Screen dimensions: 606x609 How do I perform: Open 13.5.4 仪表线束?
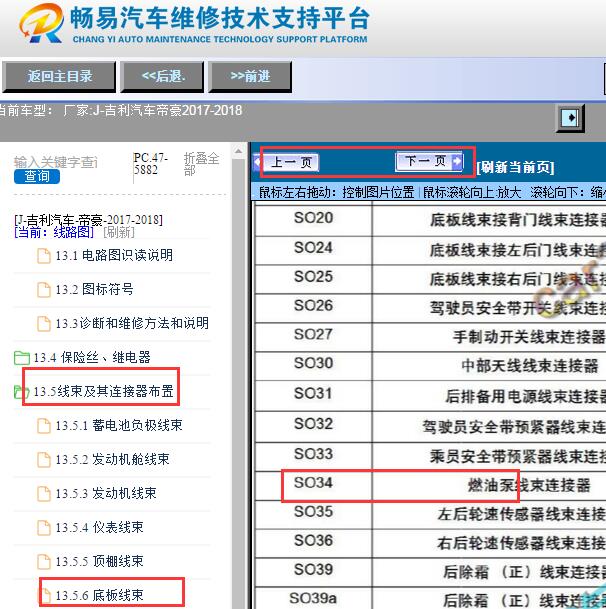99,527
